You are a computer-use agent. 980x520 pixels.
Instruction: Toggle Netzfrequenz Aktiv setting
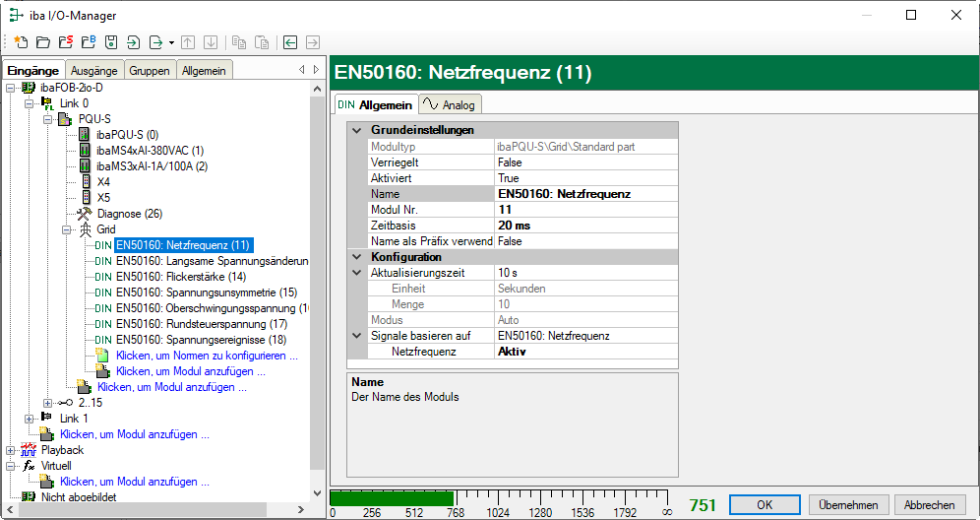click(x=585, y=352)
